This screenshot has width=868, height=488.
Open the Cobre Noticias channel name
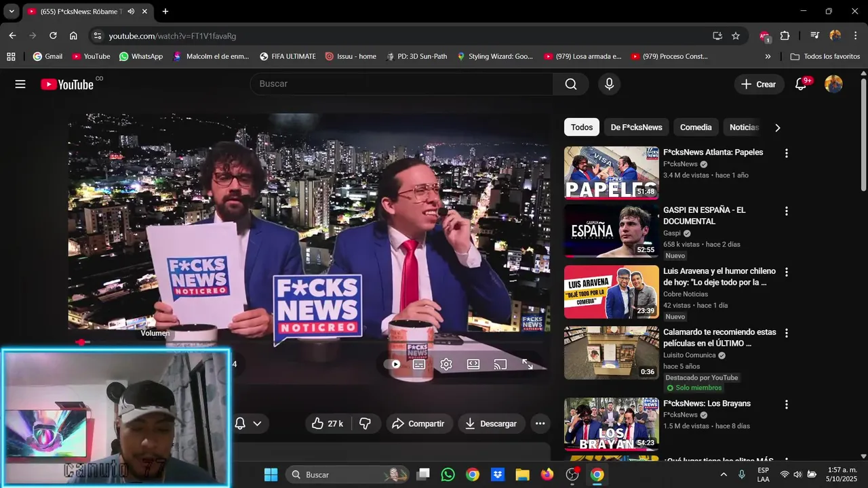[686, 294]
